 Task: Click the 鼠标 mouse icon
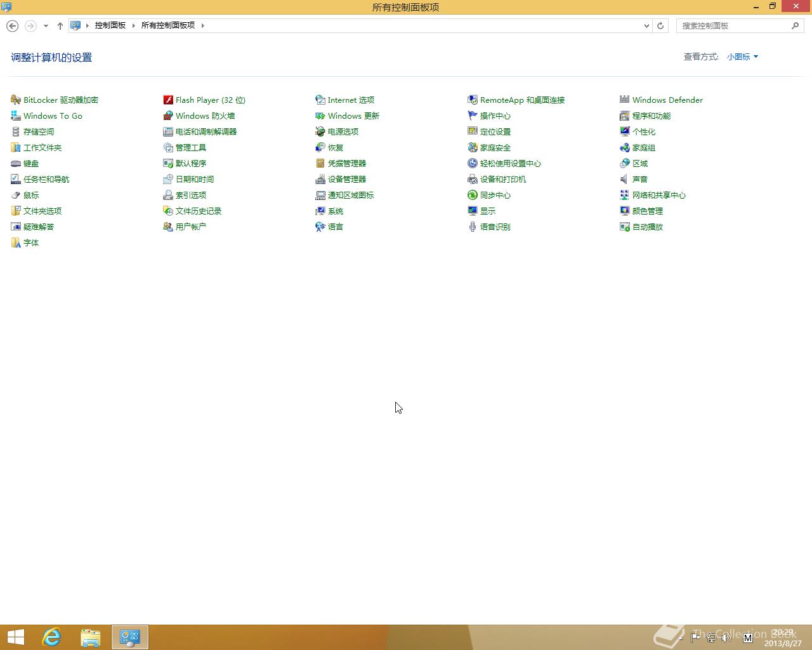point(16,195)
